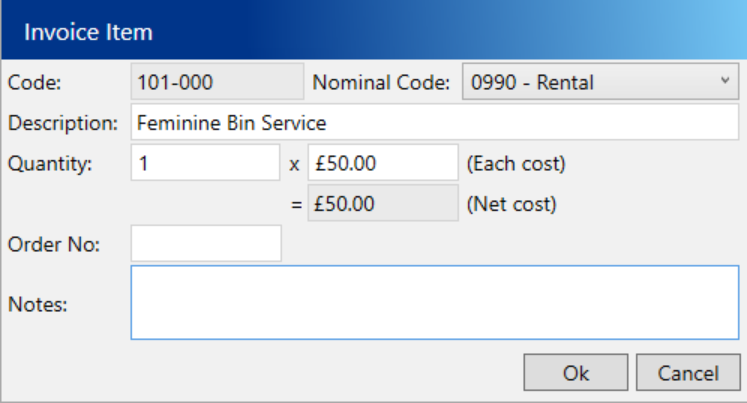The height and width of the screenshot is (403, 747).
Task: Click the Order No label
Action: click(x=52, y=244)
